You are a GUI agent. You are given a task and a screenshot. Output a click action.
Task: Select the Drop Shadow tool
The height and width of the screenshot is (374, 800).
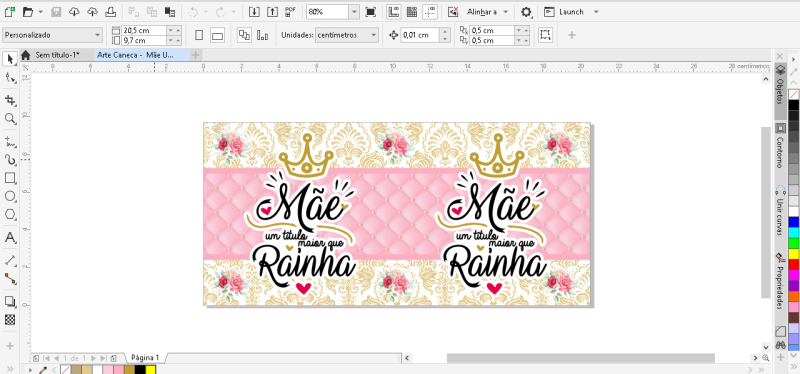pyautogui.click(x=10, y=301)
